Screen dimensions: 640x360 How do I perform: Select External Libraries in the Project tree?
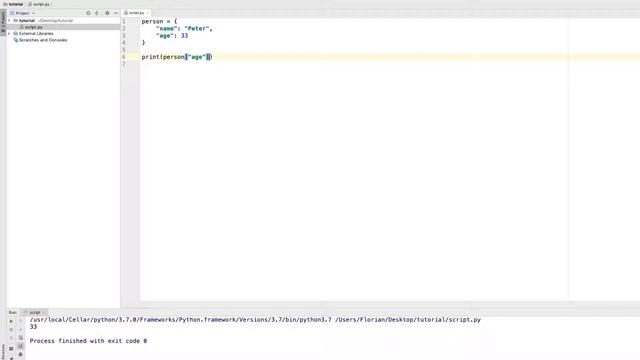click(36, 33)
